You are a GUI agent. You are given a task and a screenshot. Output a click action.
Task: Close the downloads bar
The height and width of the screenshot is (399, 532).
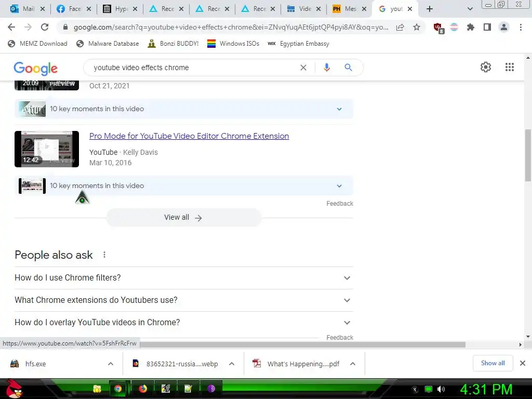523,363
